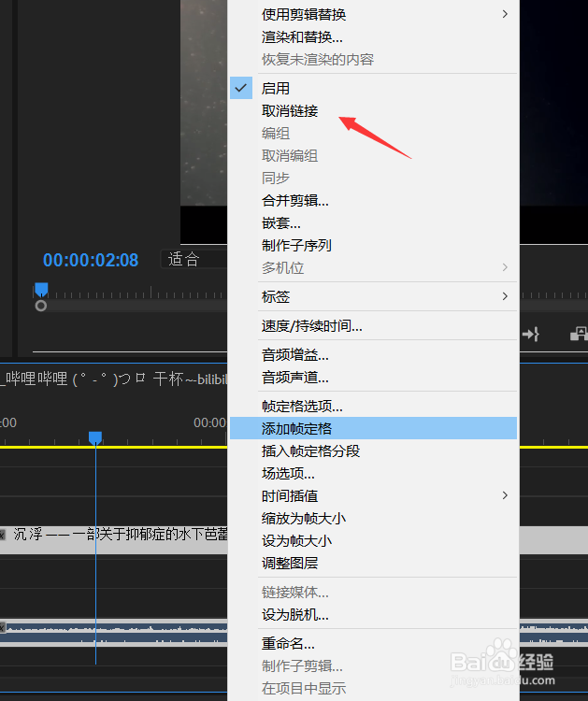This screenshot has height=701, width=588.
Task: Select the audio waveform clip in timeline
Action: pyautogui.click(x=114, y=633)
